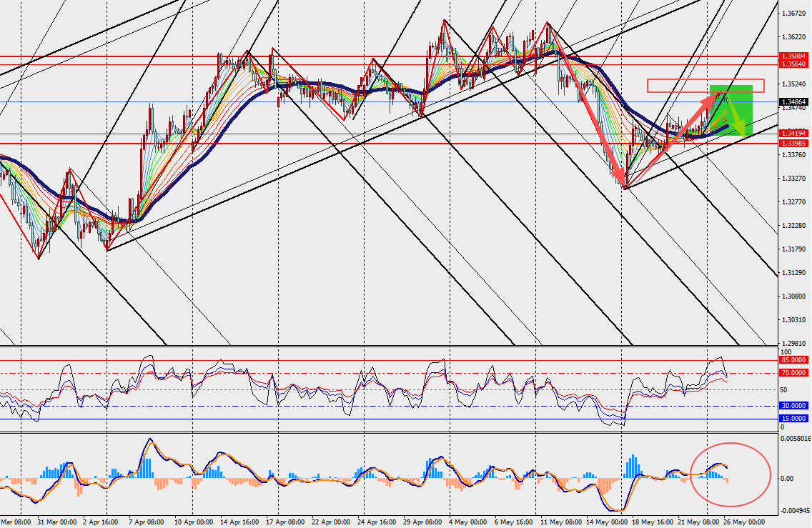812x528 pixels.
Task: Select the empty red rectangle above the green box
Action: (x=705, y=86)
